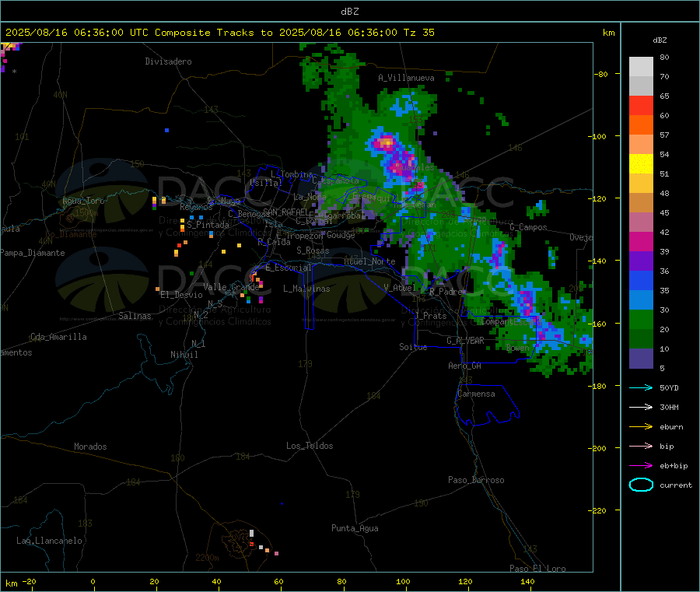Click the 'Morados' map label
The image size is (700, 592).
coord(90,447)
